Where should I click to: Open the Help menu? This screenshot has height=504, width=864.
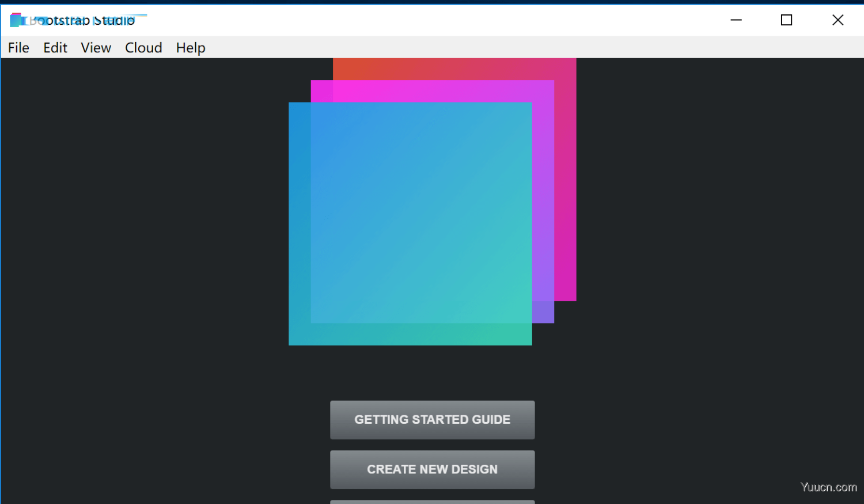190,47
